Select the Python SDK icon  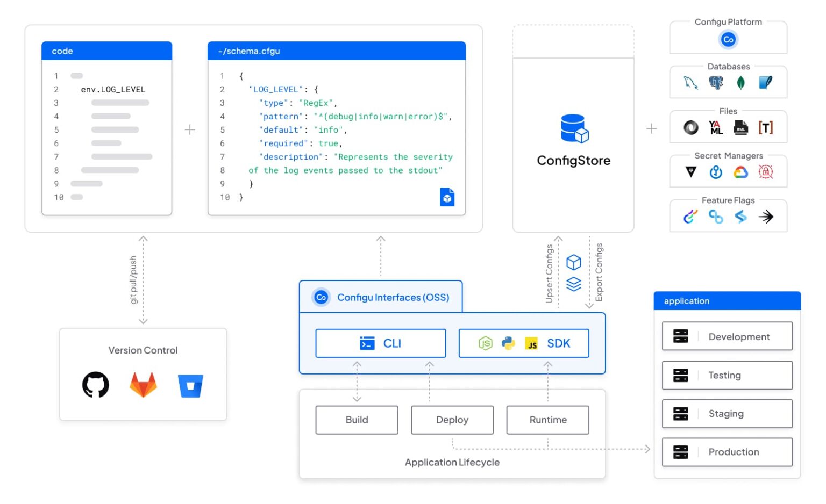(x=508, y=343)
